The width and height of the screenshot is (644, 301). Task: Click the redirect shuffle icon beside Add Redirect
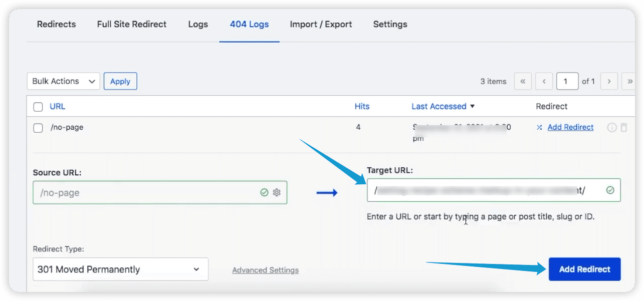[539, 128]
